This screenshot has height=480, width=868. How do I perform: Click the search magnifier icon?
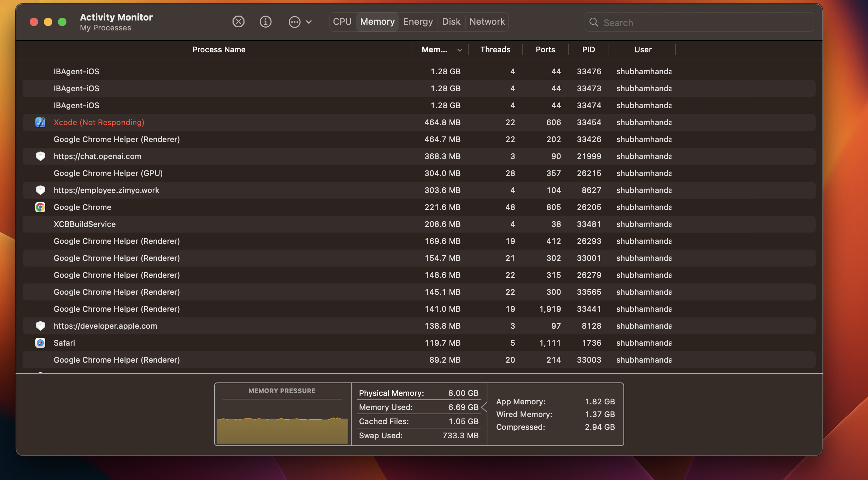(594, 22)
